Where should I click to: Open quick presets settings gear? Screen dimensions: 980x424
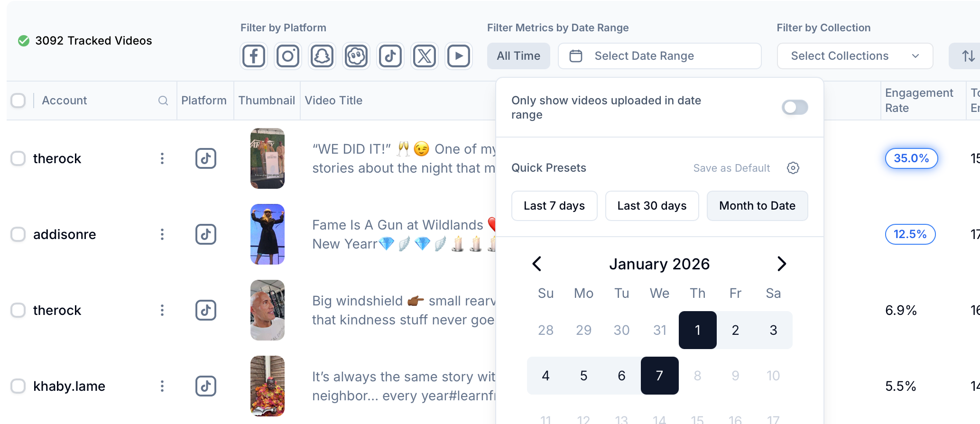(793, 168)
